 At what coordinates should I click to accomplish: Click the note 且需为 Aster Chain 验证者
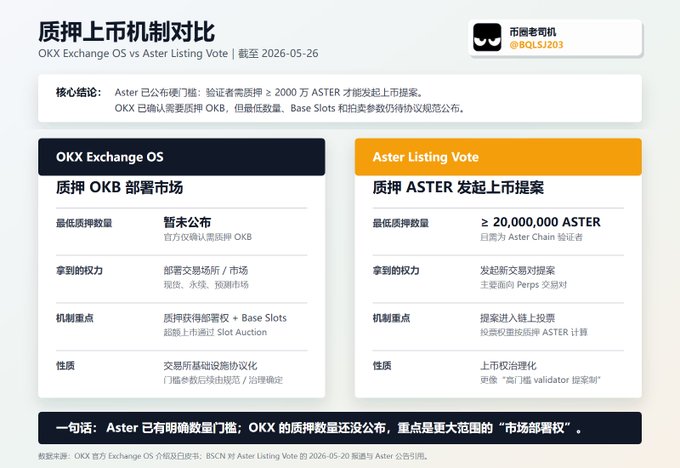(531, 237)
